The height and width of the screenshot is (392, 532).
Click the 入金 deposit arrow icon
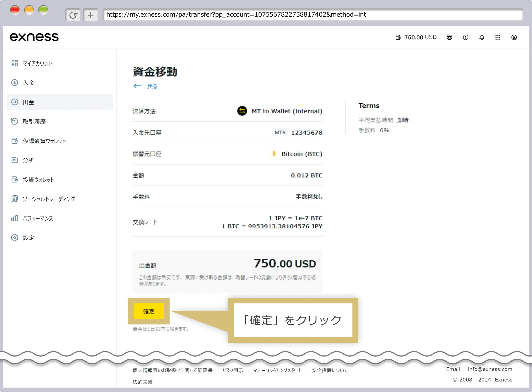(x=15, y=82)
